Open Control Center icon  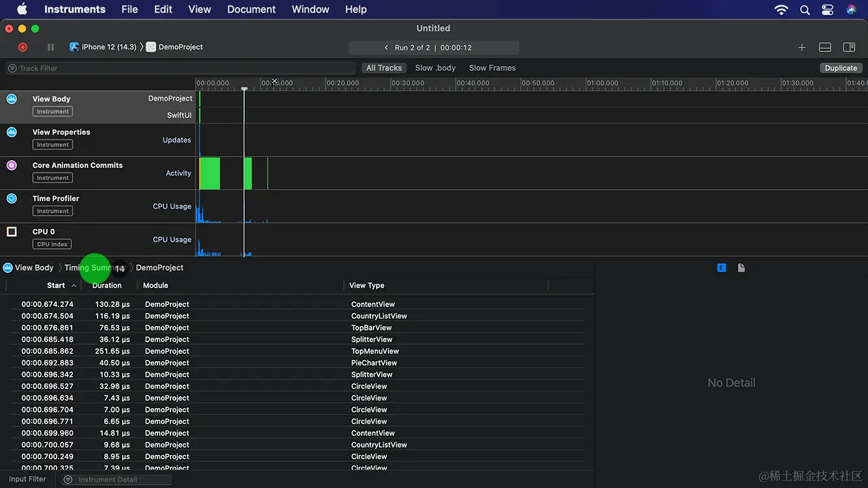828,9
